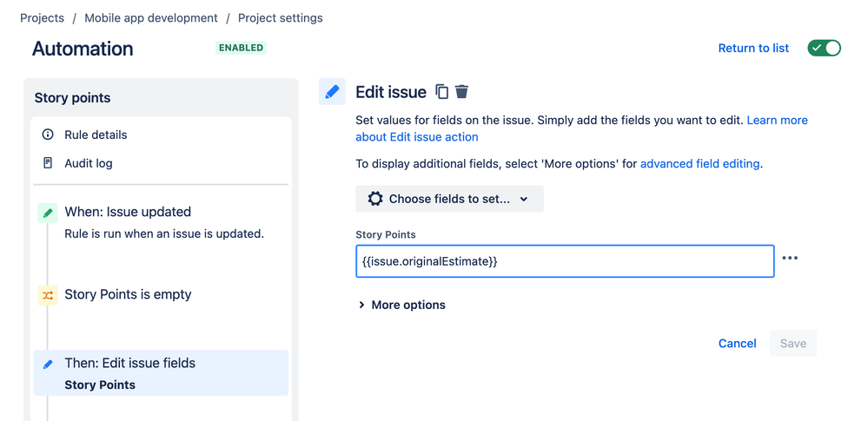Select the When: Issue updated trigger
868x421 pixels.
pyautogui.click(x=128, y=212)
